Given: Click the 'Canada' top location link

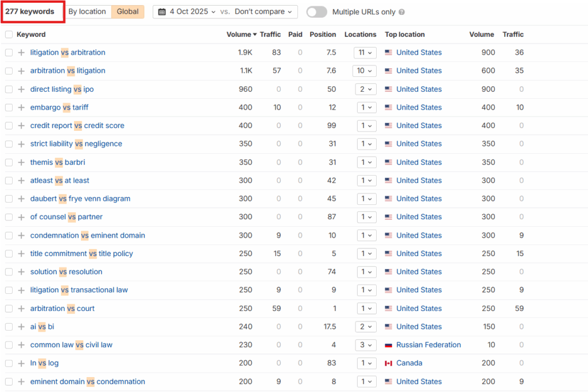Looking at the screenshot, I should pos(409,363).
